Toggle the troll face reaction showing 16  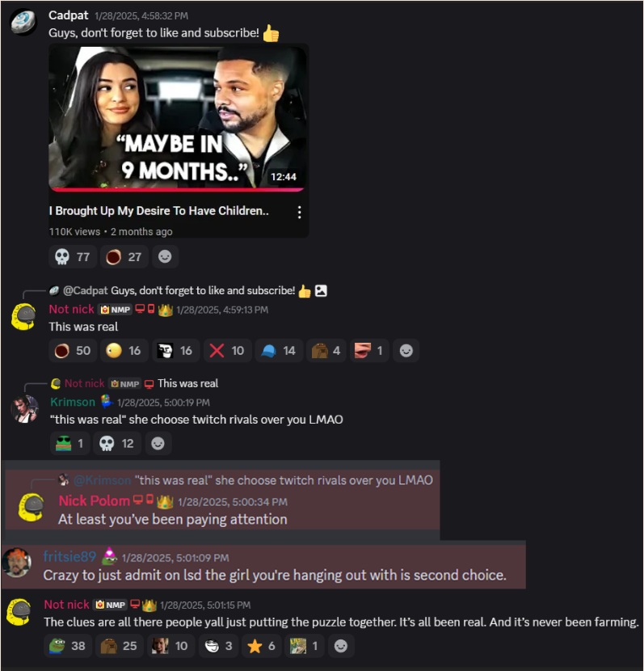pos(175,351)
